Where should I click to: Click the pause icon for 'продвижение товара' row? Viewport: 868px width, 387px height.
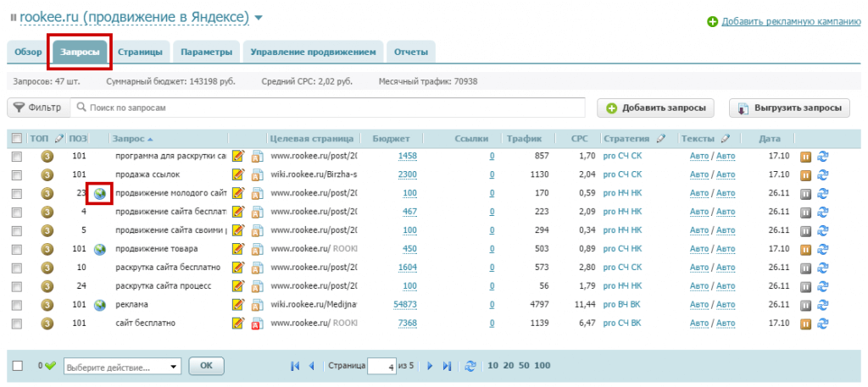[x=806, y=249]
